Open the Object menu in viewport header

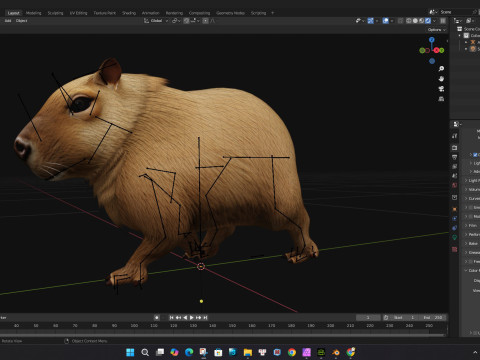point(22,21)
